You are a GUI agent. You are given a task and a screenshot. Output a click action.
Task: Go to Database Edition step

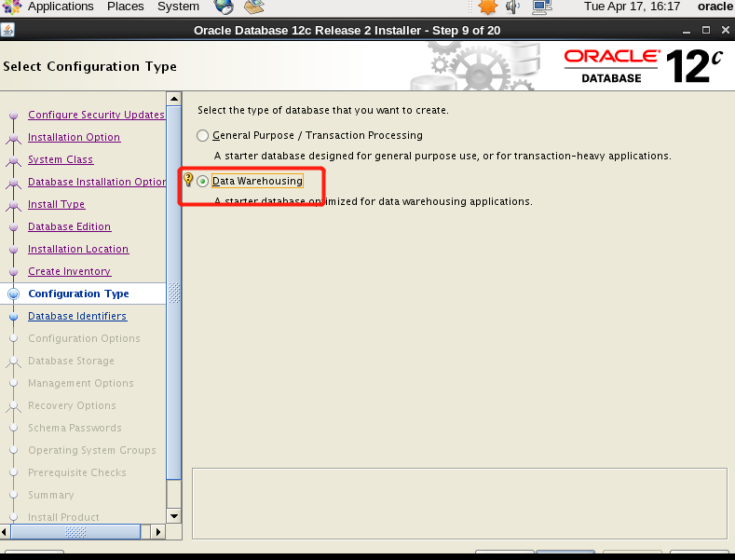pos(69,227)
